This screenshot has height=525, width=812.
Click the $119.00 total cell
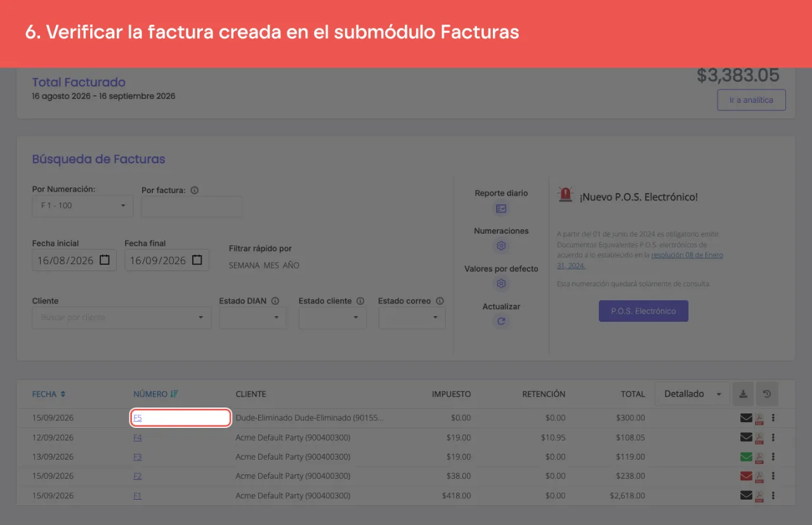pyautogui.click(x=630, y=456)
